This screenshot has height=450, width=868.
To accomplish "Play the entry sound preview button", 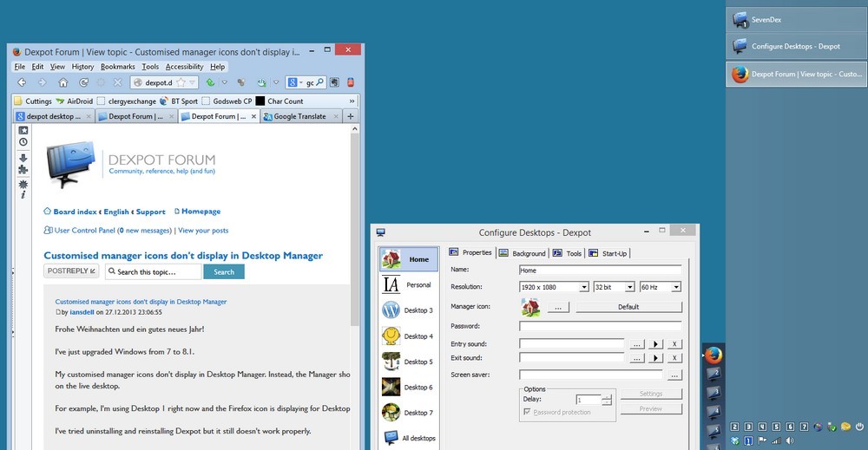I will point(657,344).
